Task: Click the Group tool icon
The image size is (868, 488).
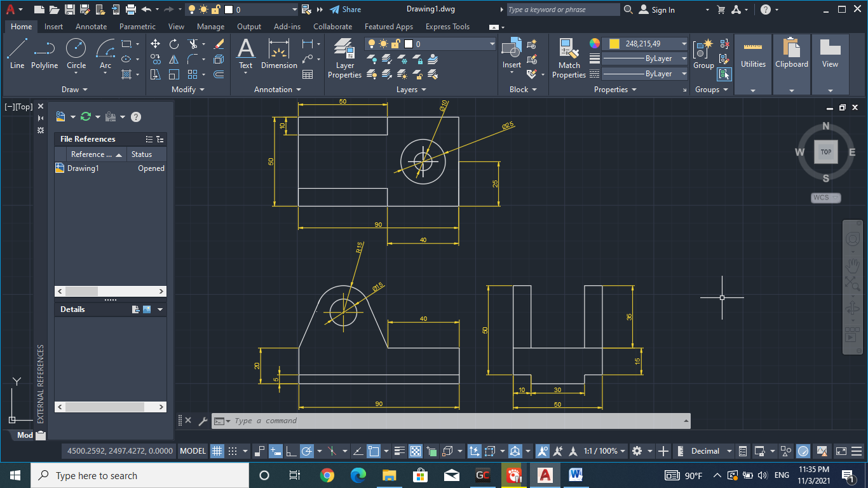Action: click(x=703, y=53)
